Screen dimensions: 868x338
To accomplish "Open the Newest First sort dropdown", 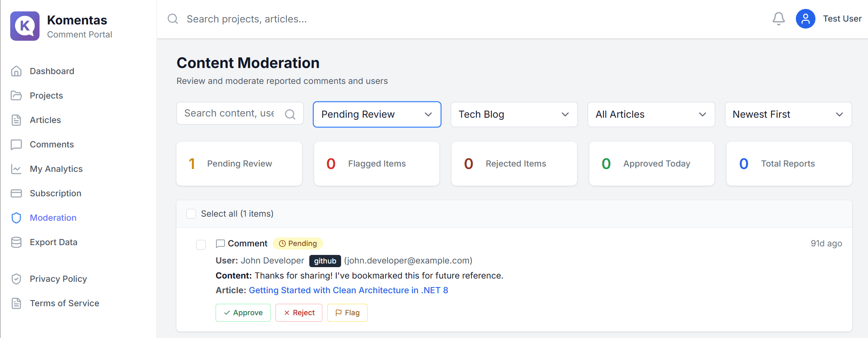I will (x=788, y=114).
